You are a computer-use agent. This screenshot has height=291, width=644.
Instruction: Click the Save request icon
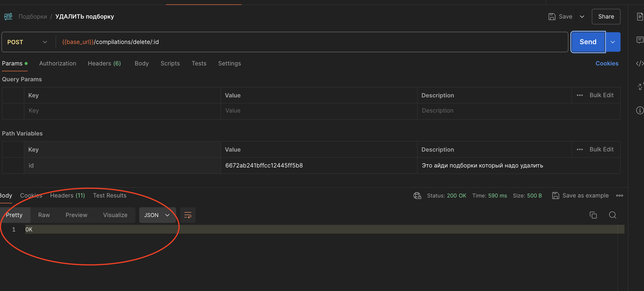(x=552, y=17)
